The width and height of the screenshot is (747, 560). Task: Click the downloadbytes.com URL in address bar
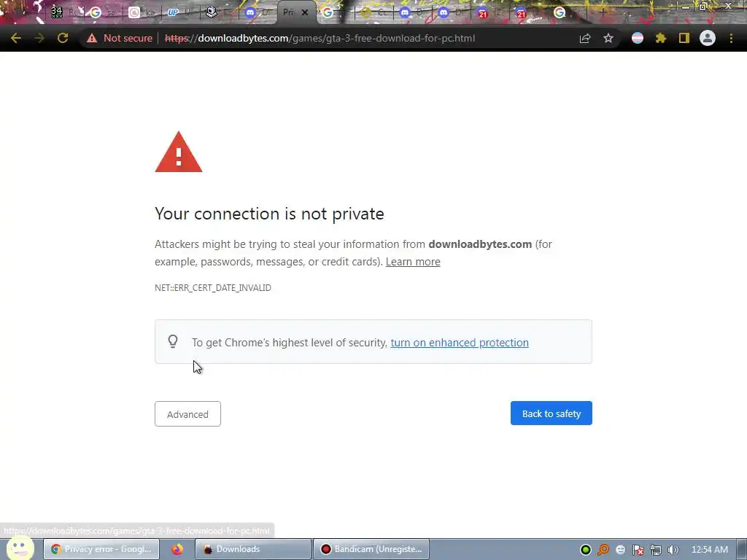click(320, 38)
